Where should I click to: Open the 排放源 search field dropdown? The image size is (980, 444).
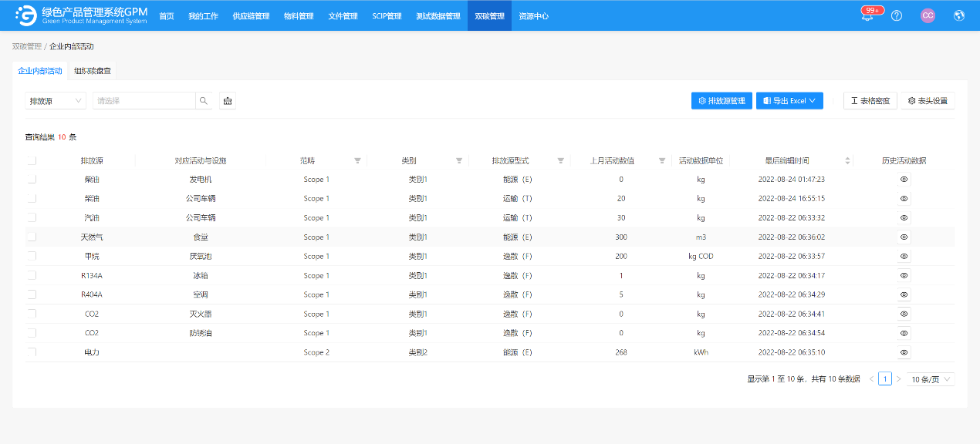pos(56,101)
